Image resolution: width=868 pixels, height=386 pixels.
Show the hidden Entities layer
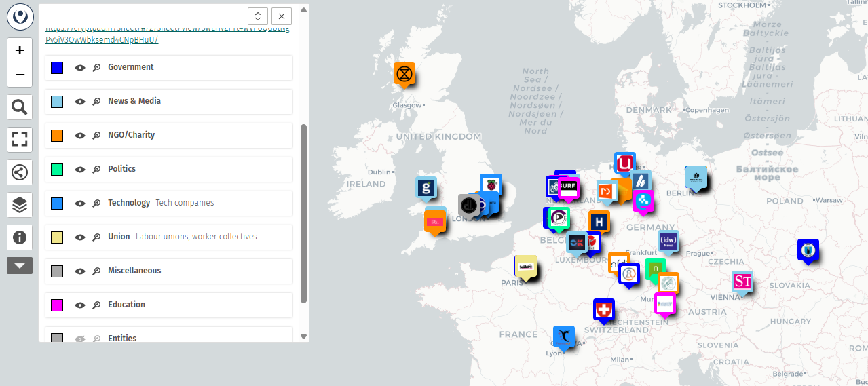coord(80,338)
